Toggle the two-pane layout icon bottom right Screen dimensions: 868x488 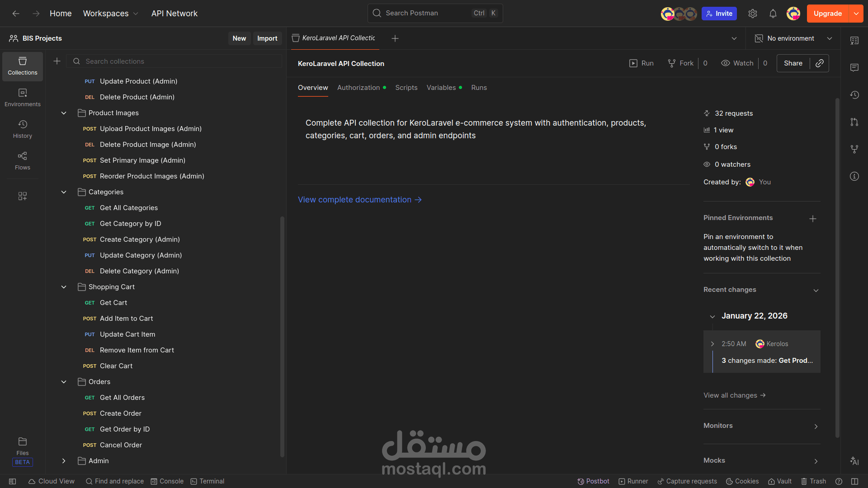[x=854, y=481]
